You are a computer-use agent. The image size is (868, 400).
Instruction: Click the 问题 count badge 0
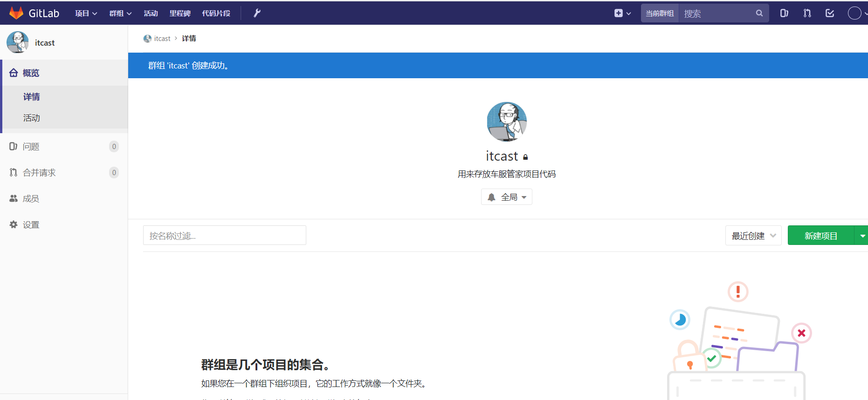pos(114,146)
